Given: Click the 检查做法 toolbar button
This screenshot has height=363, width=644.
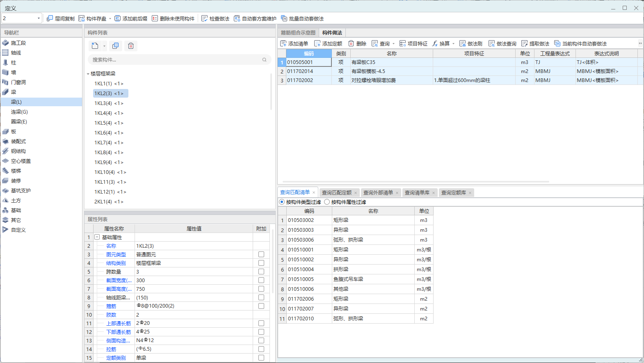Looking at the screenshot, I should coord(215,18).
